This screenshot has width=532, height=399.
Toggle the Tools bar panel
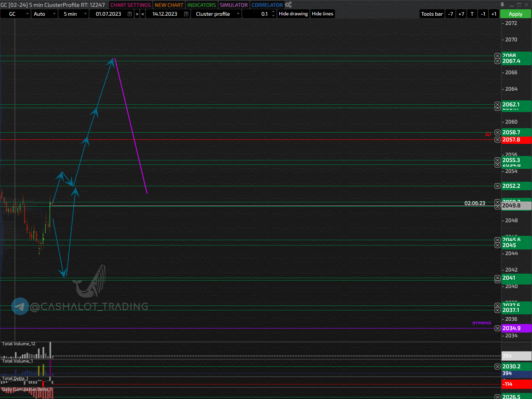[432, 14]
